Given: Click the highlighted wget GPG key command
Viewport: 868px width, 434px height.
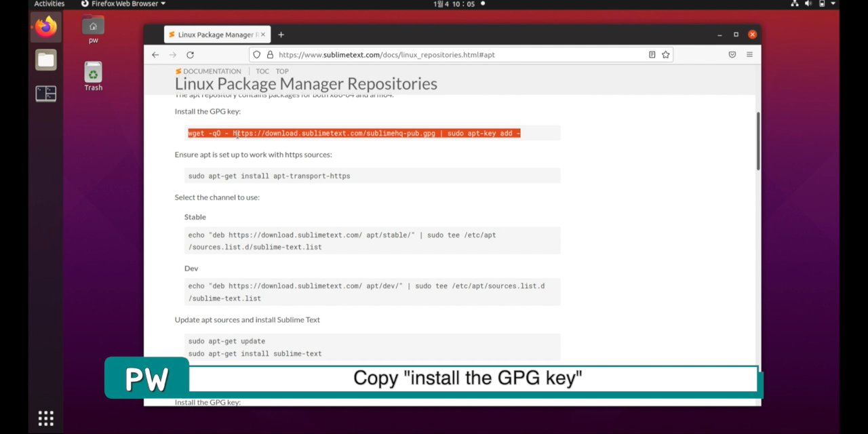Looking at the screenshot, I should click(x=354, y=134).
